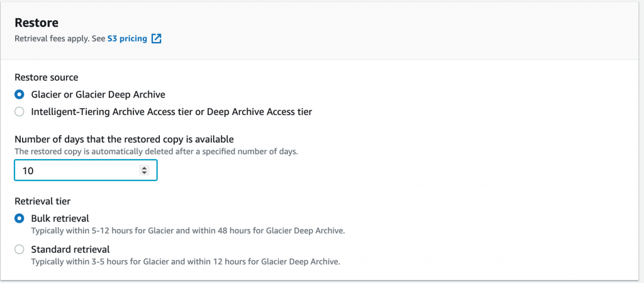Screen dimensions: 644x283
Task: Click the Standard retrieval 3-5 hours description
Action: coord(186,261)
